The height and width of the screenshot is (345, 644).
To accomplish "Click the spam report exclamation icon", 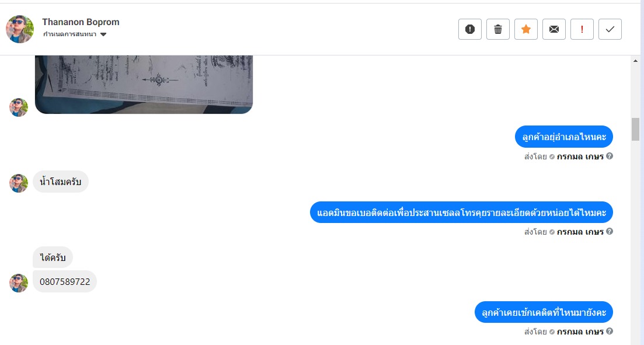I will coord(470,29).
